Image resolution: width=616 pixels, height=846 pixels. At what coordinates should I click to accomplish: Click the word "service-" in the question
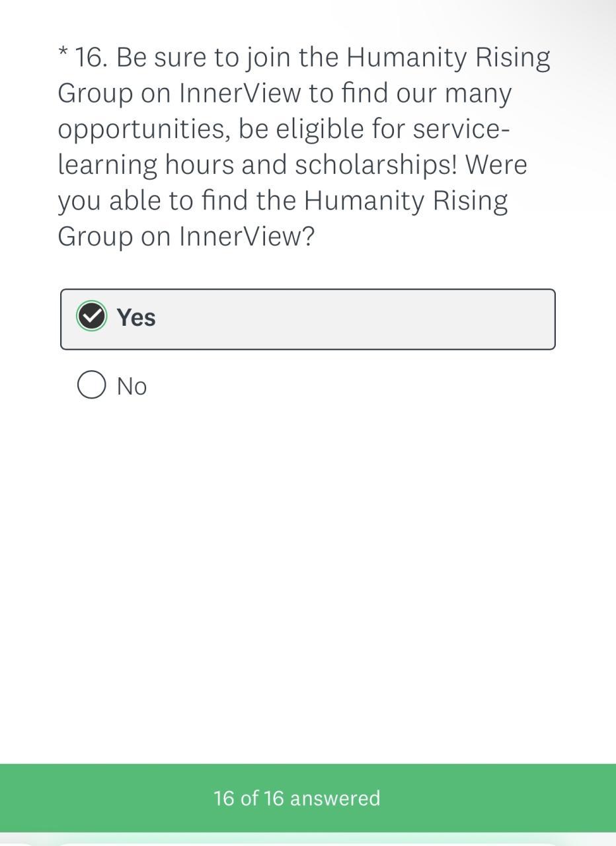(x=461, y=129)
